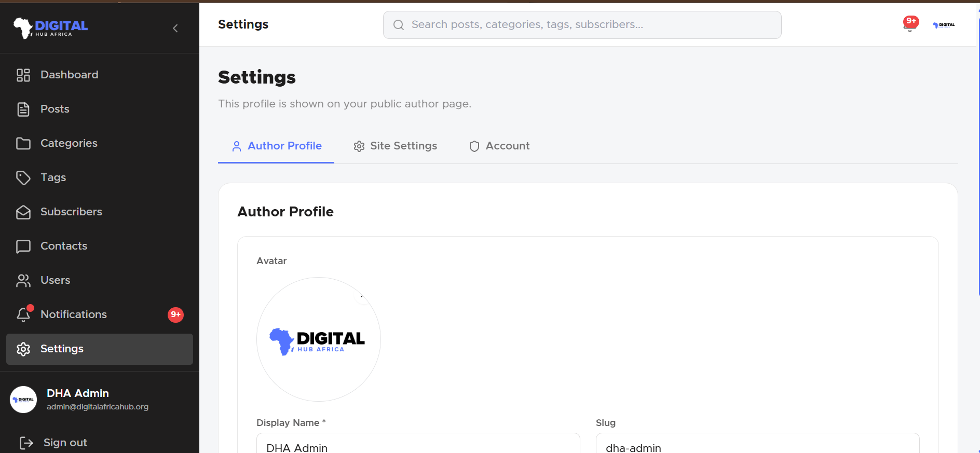Open the top bar notification bell
Image resolution: width=980 pixels, height=453 pixels.
910,24
